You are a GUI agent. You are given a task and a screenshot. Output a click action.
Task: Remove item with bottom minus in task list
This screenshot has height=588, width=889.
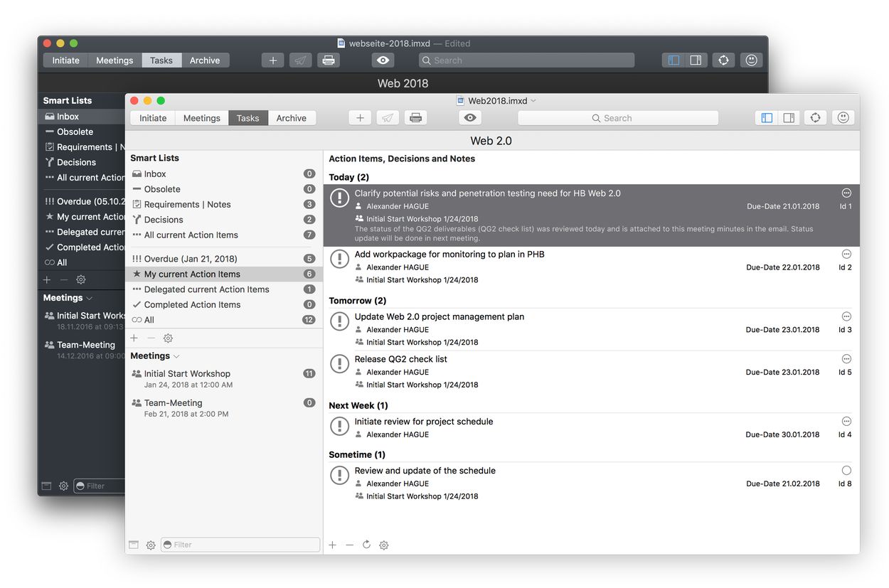pos(349,545)
